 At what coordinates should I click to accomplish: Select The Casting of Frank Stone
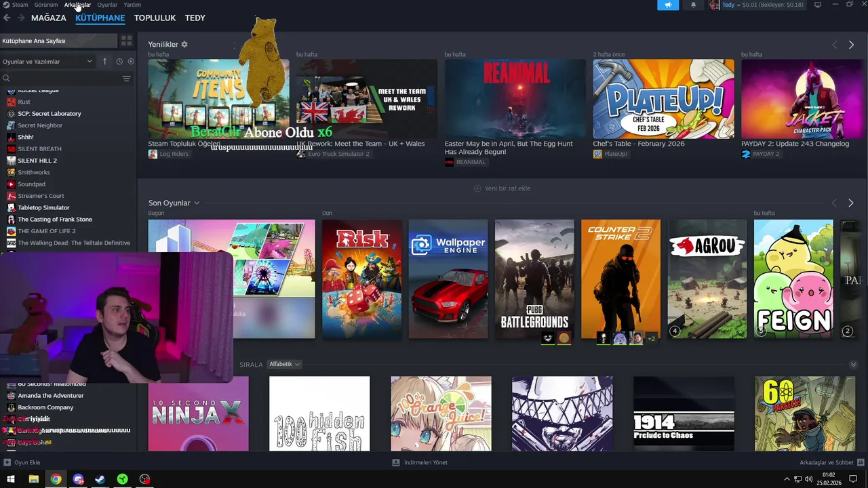click(x=55, y=220)
